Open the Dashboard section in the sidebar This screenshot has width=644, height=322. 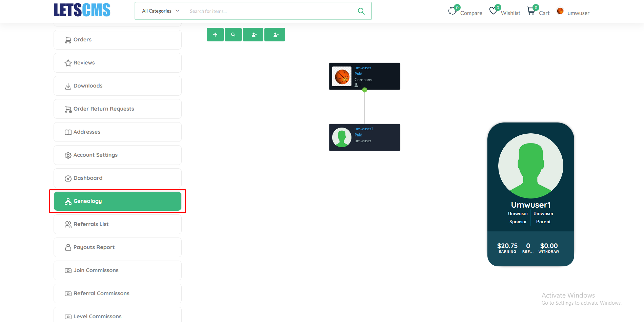coord(117,178)
